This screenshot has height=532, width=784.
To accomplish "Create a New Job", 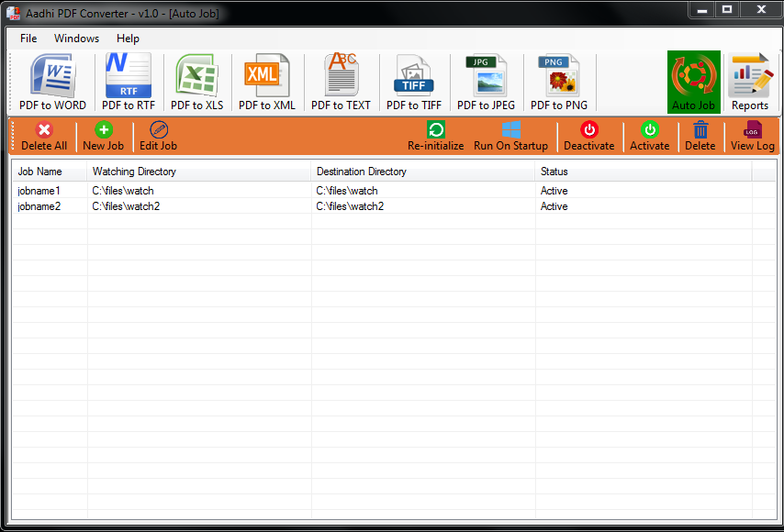I will tap(103, 136).
